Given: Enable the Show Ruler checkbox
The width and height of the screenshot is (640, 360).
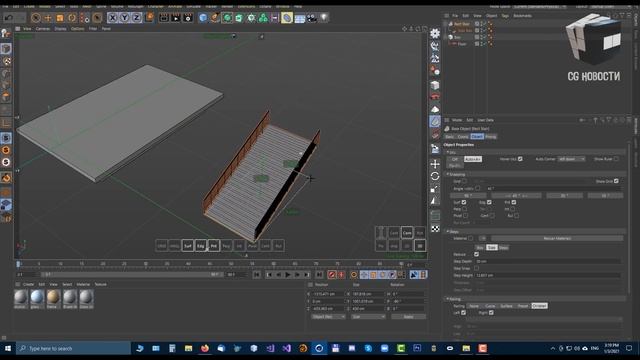Looking at the screenshot, I should pos(616,159).
